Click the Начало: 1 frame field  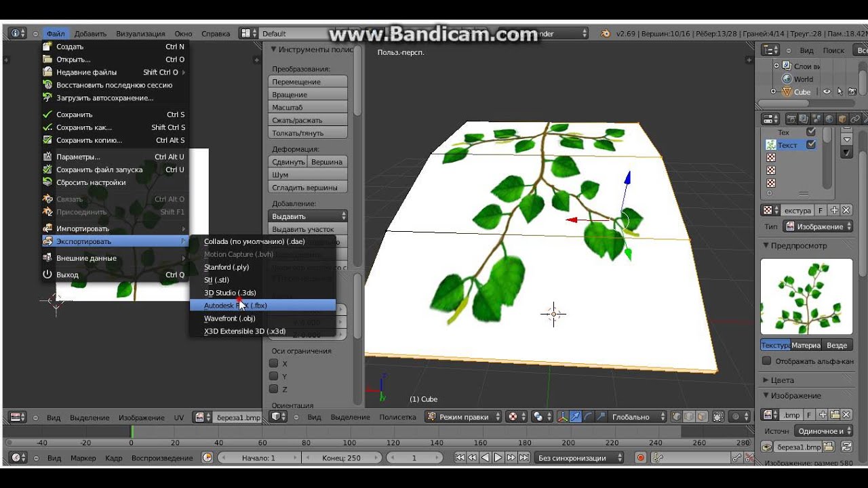click(x=258, y=457)
